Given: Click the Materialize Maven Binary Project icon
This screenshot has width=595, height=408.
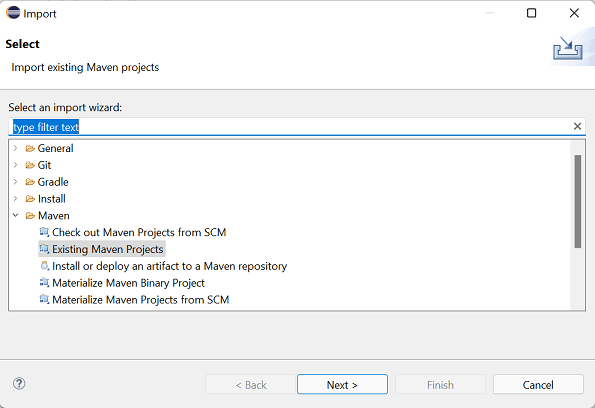Looking at the screenshot, I should (44, 282).
